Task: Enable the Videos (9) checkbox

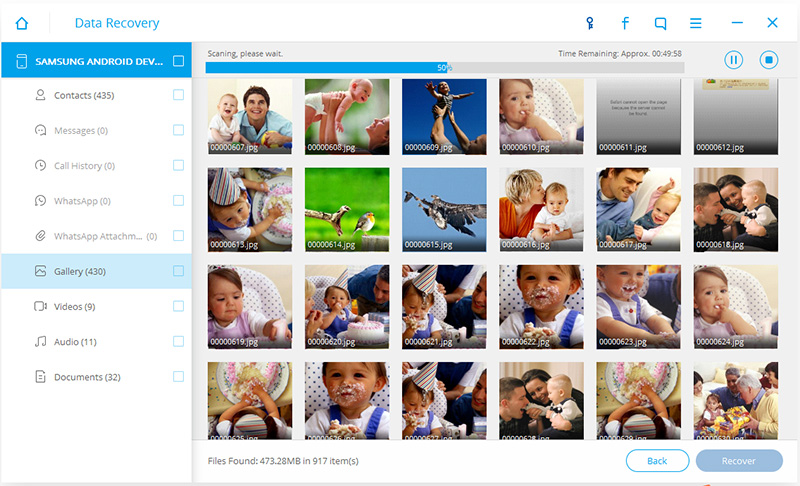Action: 178,306
